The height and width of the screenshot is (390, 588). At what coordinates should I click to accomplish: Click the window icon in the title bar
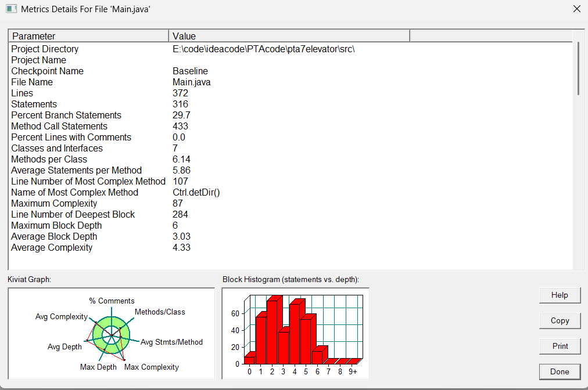11,9
